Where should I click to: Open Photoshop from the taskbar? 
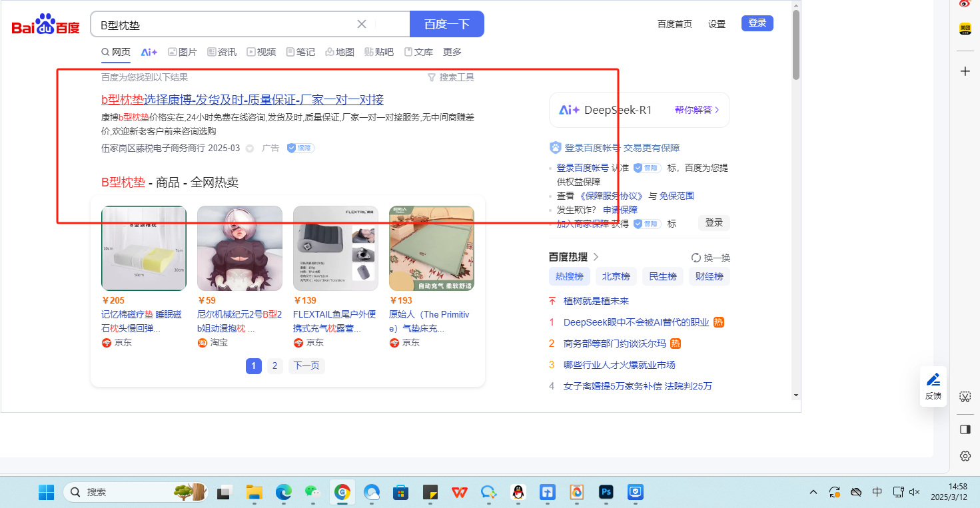tap(606, 492)
